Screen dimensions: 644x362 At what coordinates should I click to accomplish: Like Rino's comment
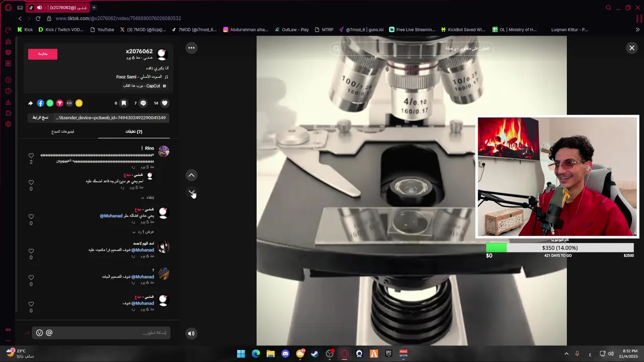pyautogui.click(x=31, y=156)
